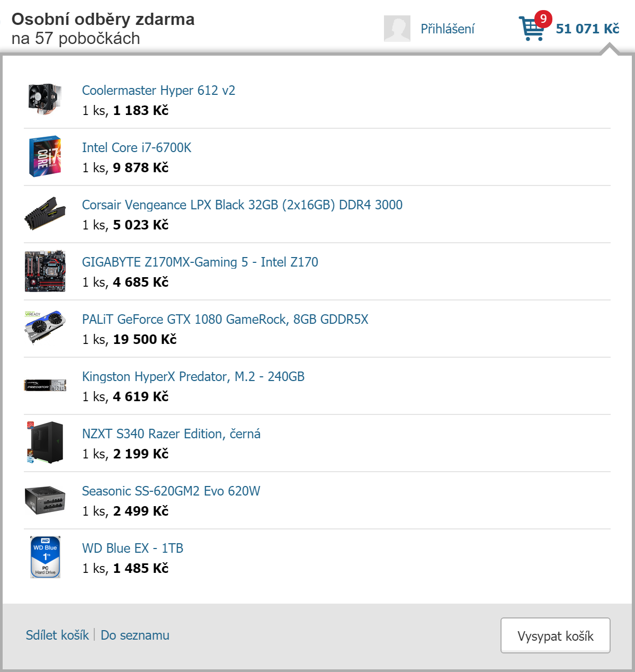Go to the WD Blue EX - 1TB product page
This screenshot has width=635, height=672.
click(x=132, y=548)
